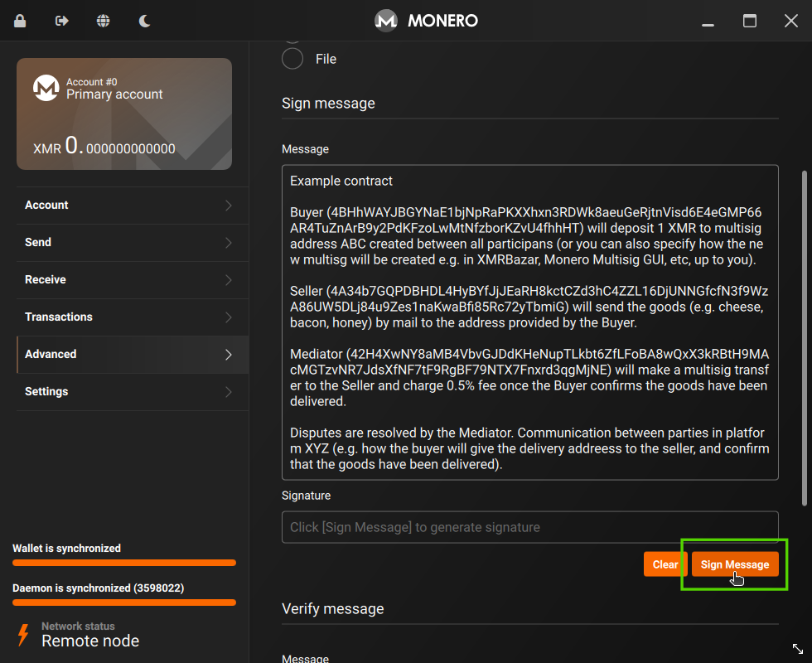
Task: Open language selection with the globe icon
Action: pos(103,20)
